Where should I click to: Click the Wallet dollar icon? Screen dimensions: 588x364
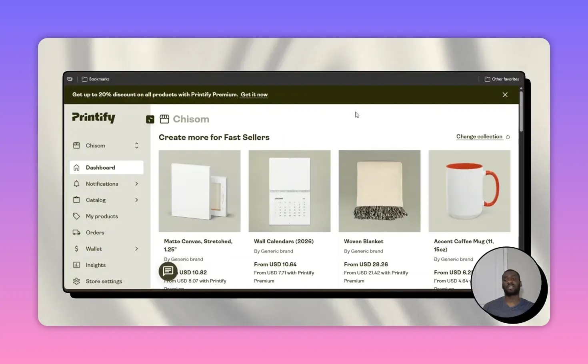pos(76,249)
